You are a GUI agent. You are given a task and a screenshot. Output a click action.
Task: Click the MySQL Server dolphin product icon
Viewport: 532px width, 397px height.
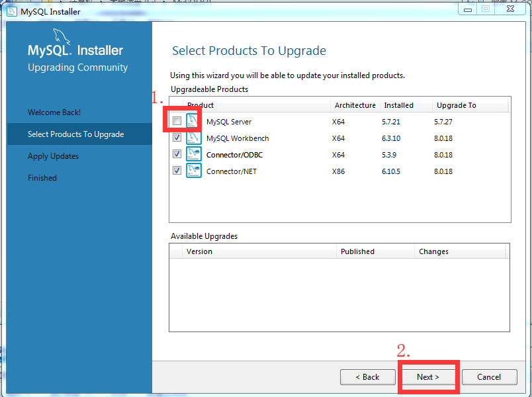point(193,120)
